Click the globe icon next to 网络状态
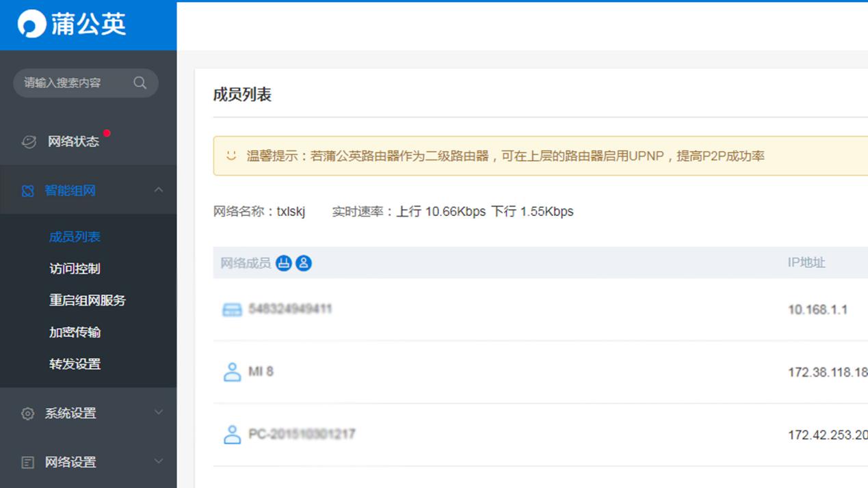The height and width of the screenshot is (488, 868). (28, 141)
